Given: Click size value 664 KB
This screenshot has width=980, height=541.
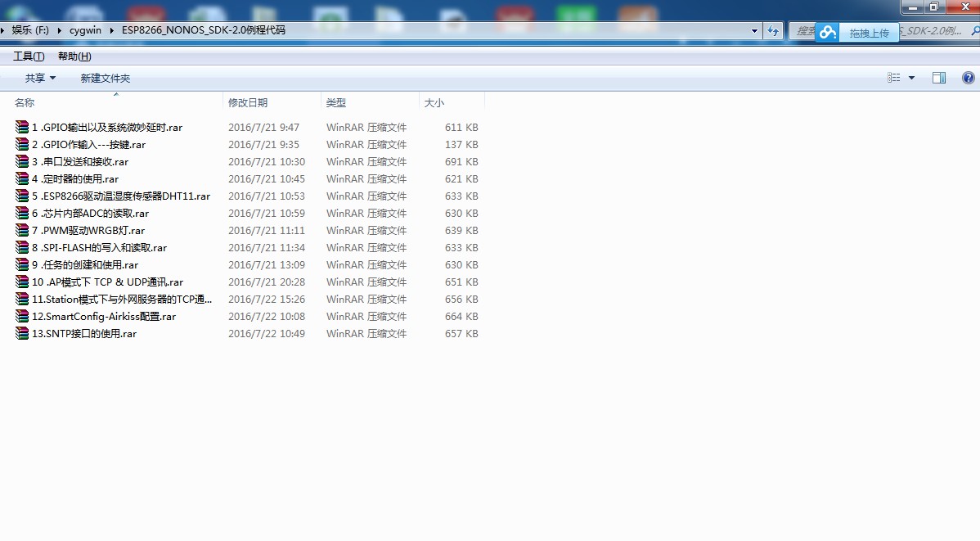Looking at the screenshot, I should click(x=461, y=317).
